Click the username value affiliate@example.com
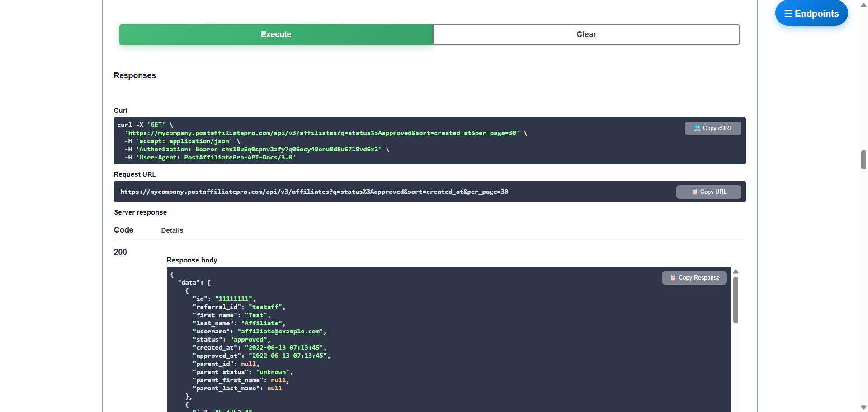This screenshot has width=868, height=412. pyautogui.click(x=280, y=332)
